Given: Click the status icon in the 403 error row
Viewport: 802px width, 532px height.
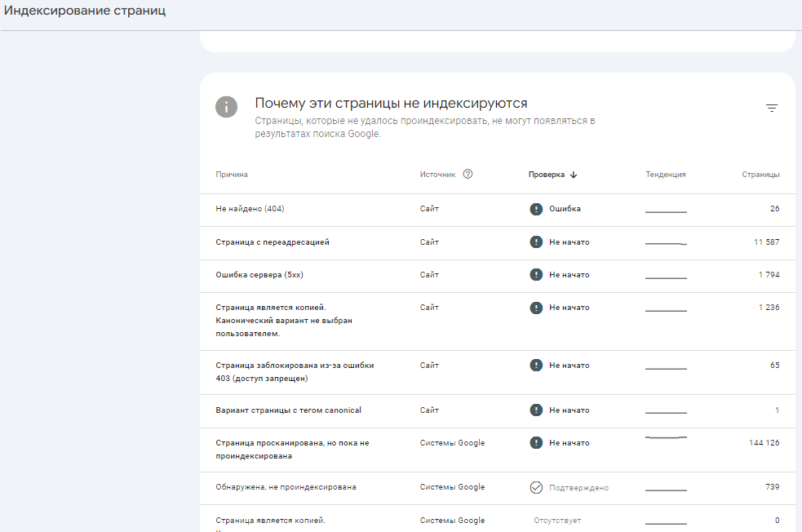Looking at the screenshot, I should 535,366.
